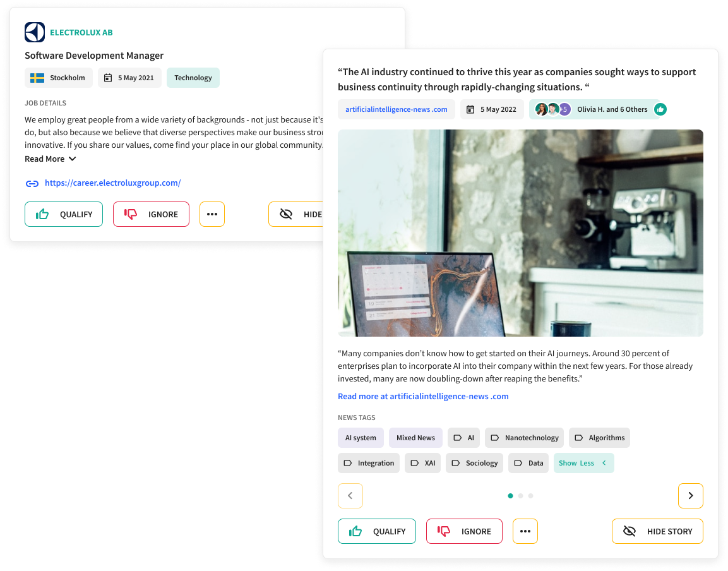Image resolution: width=728 pixels, height=571 pixels.
Task: Click the JOB DETAILS heading
Action: [45, 103]
